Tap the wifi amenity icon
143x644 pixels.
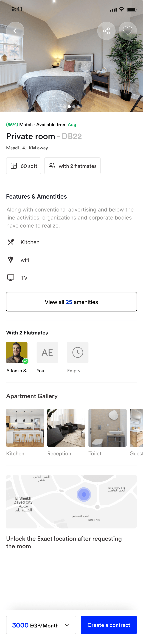pyautogui.click(x=11, y=260)
